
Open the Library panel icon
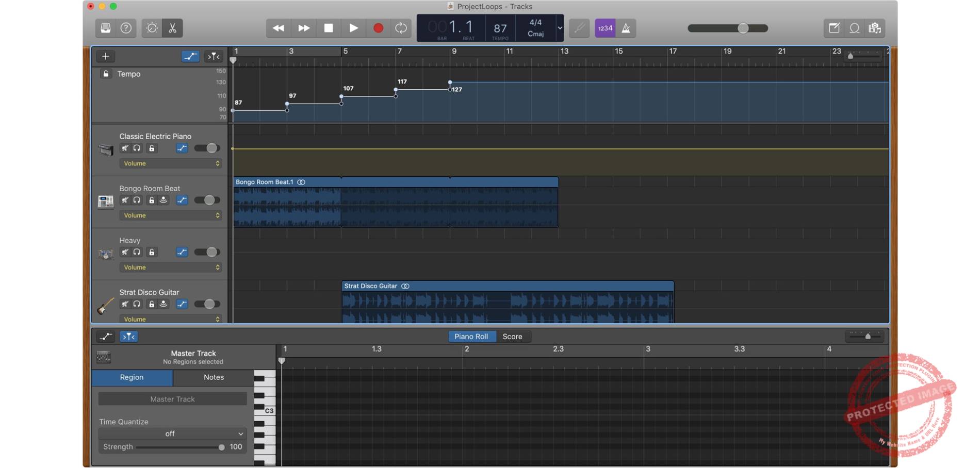(105, 28)
